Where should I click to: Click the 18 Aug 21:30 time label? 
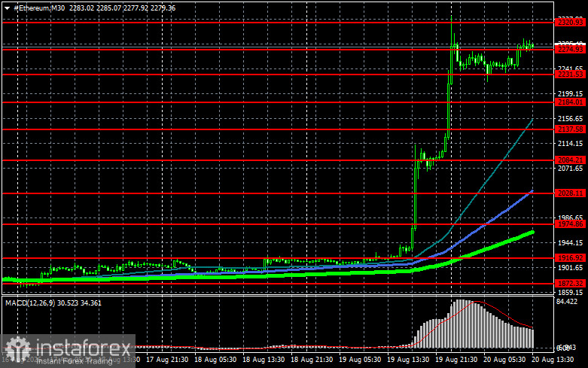coord(312,360)
